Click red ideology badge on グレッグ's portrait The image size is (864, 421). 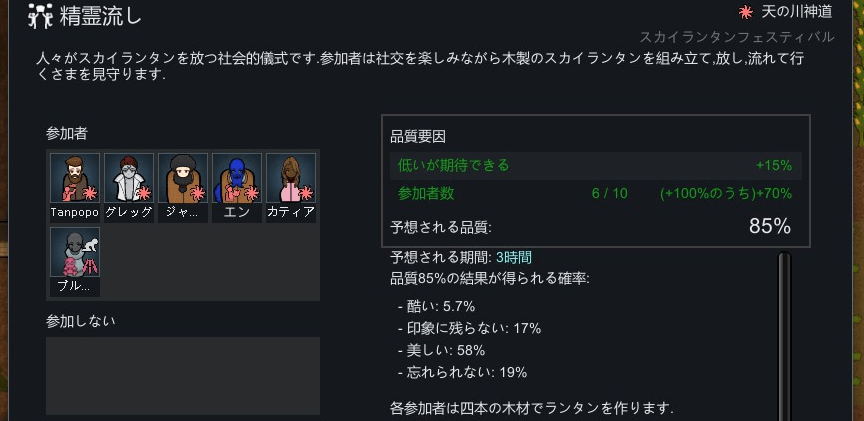tap(143, 193)
